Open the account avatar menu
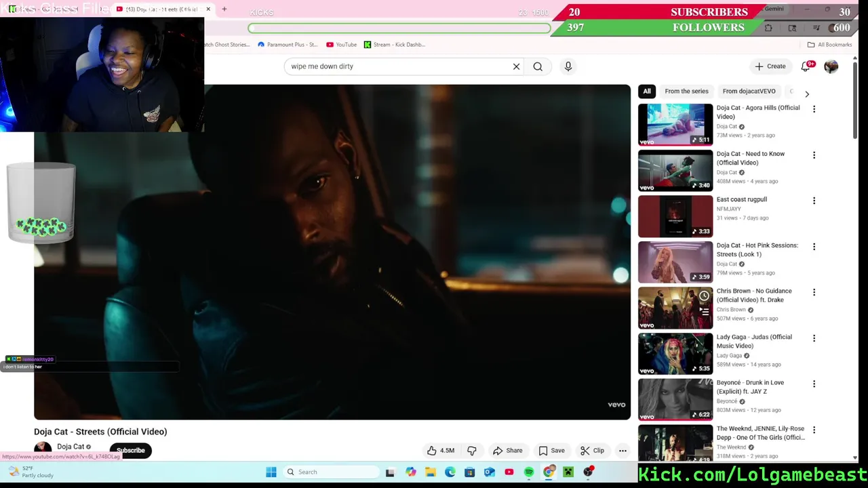The height and width of the screenshot is (488, 868). pyautogui.click(x=831, y=66)
